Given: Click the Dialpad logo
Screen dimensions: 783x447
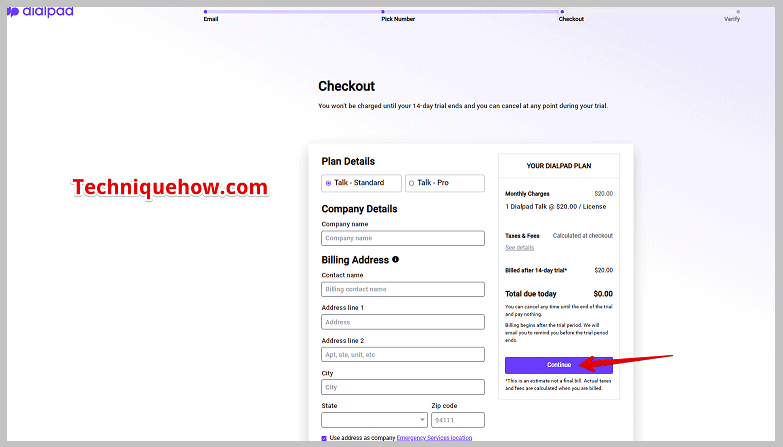Looking at the screenshot, I should coord(40,11).
